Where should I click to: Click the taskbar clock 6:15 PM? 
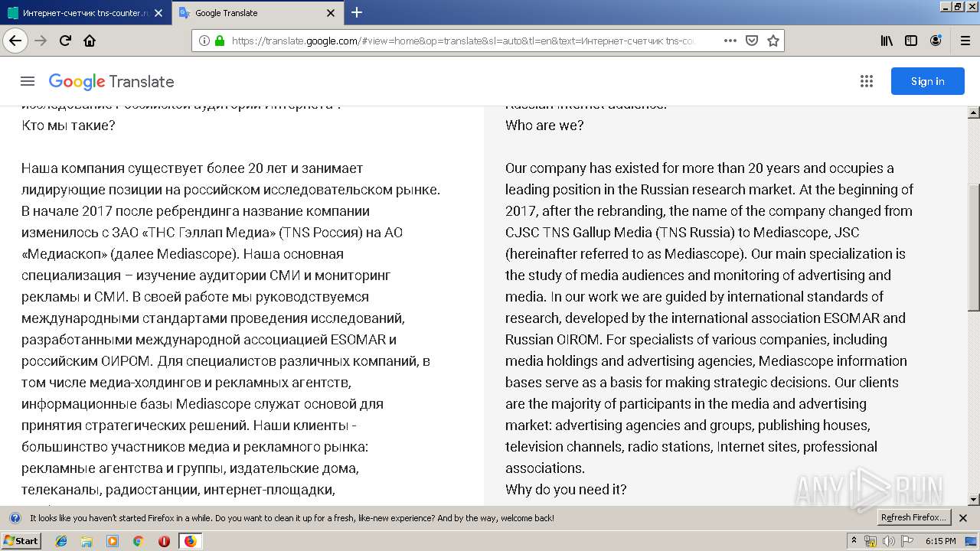point(941,541)
